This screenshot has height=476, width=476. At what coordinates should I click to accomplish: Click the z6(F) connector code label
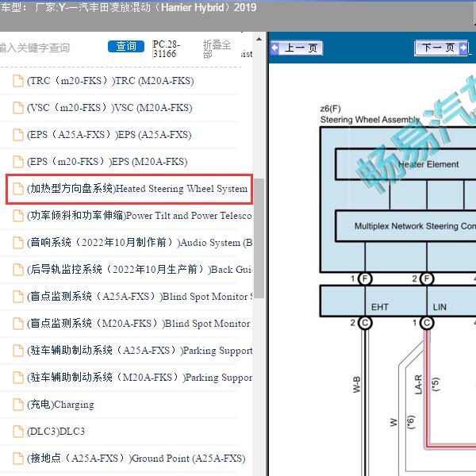[x=330, y=109]
